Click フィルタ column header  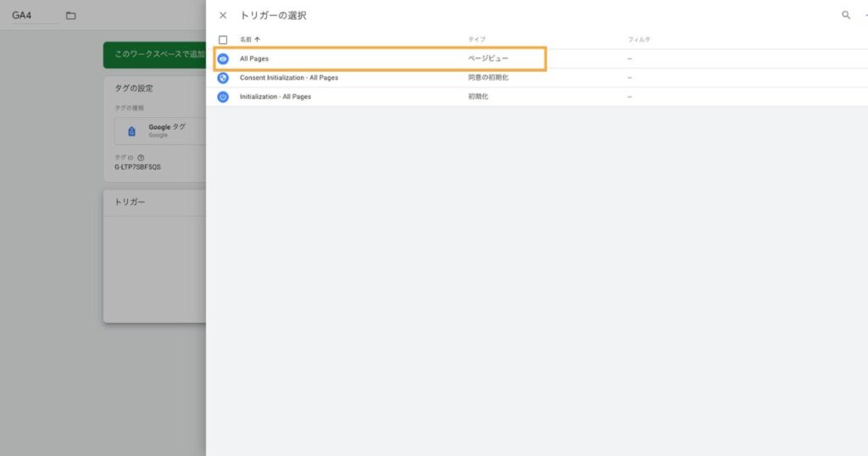(x=639, y=40)
